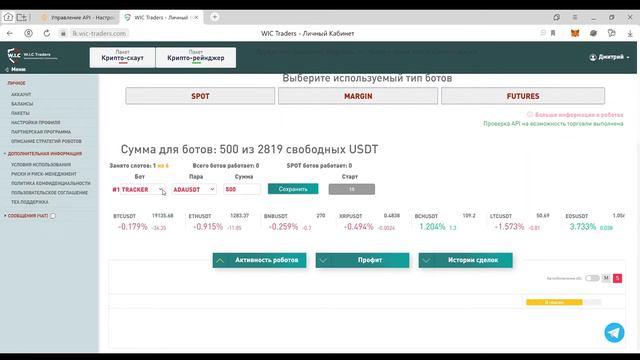Close the WIC Traders tab

point(196,17)
